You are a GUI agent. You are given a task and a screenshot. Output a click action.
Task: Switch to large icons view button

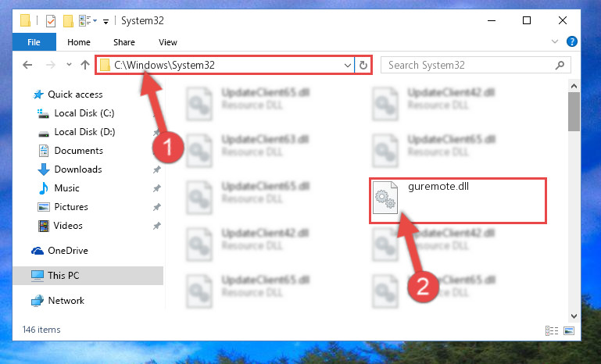(x=569, y=330)
